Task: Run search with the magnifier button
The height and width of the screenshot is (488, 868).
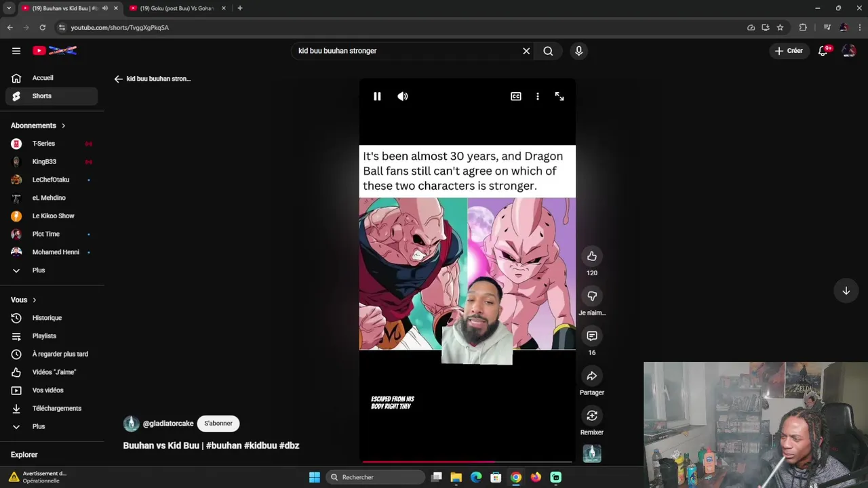Action: [x=548, y=51]
